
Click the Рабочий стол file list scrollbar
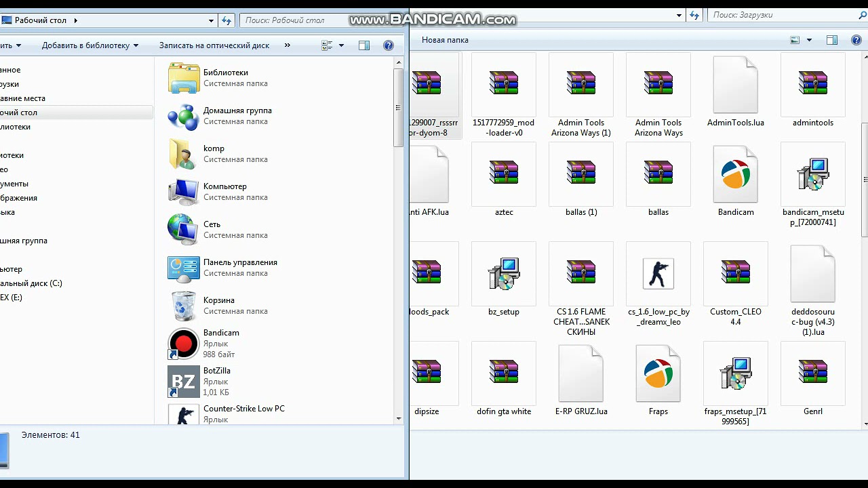click(x=399, y=106)
